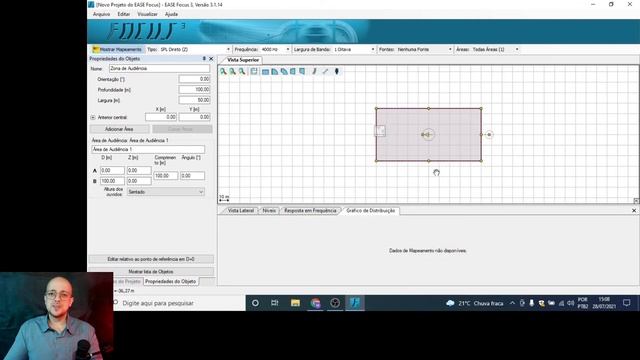Click the Editar relativo ao ponto de referência button
The width and height of the screenshot is (640, 360).
[151, 259]
